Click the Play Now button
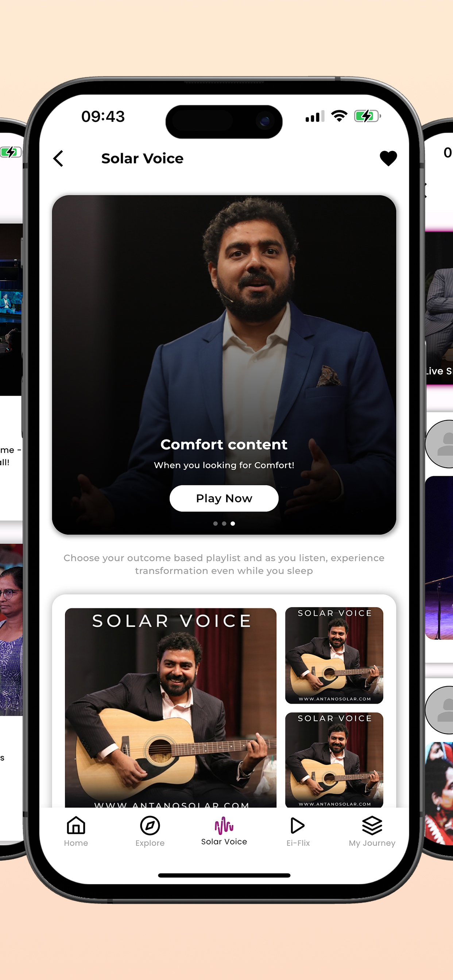 (x=224, y=498)
